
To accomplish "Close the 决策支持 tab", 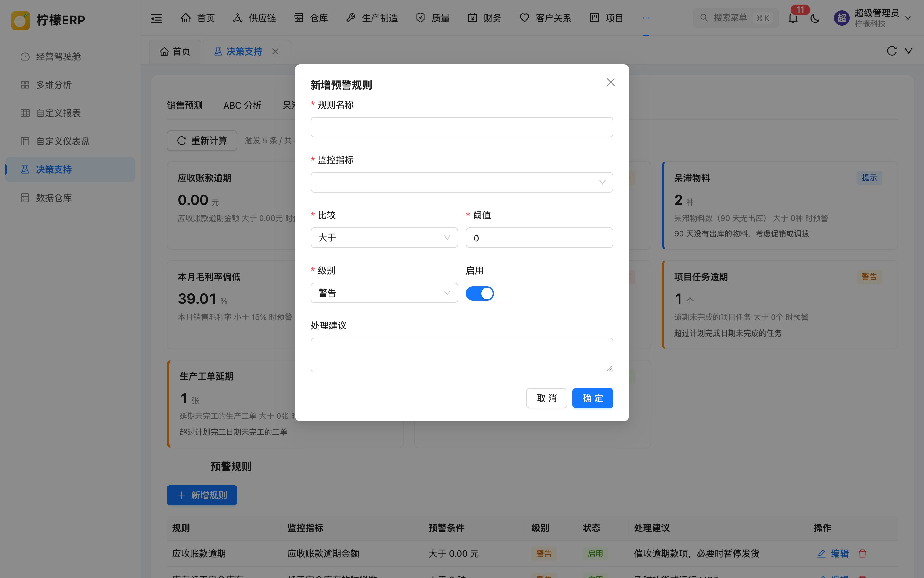I will pos(275,51).
